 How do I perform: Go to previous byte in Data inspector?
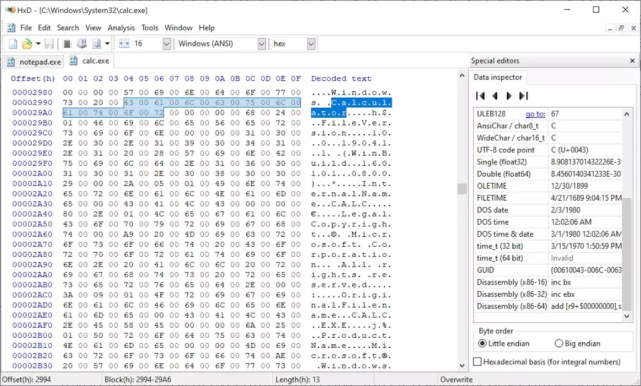tap(495, 96)
